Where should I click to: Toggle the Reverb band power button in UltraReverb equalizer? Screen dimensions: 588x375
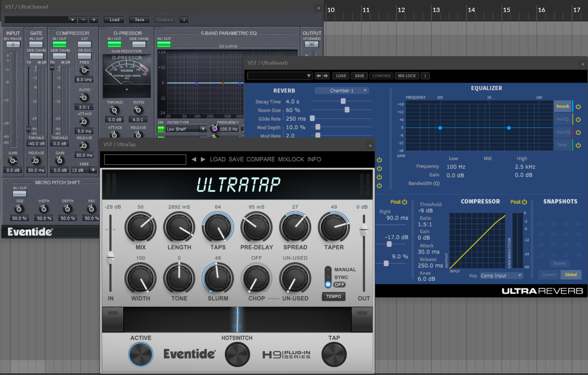[x=578, y=106]
